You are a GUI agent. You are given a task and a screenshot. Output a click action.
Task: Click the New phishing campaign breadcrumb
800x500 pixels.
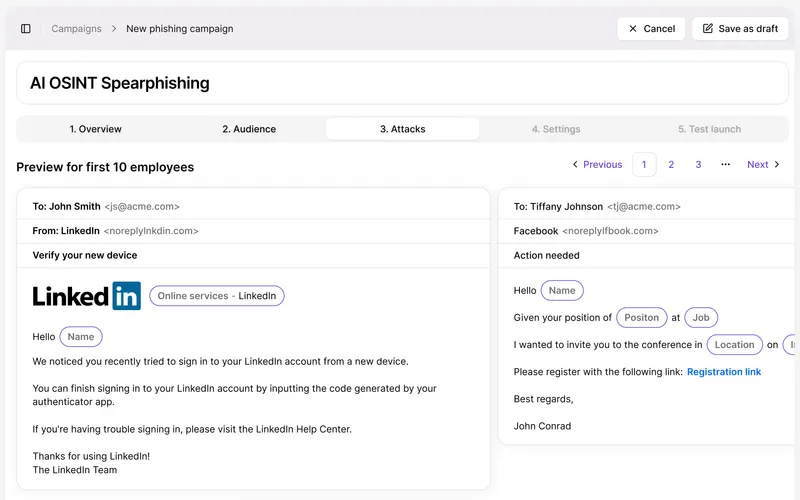(180, 29)
